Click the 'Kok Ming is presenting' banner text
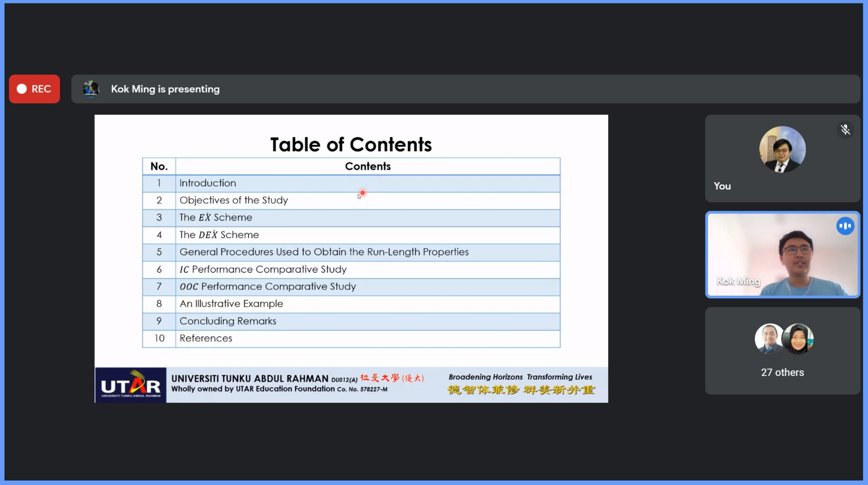 click(165, 89)
